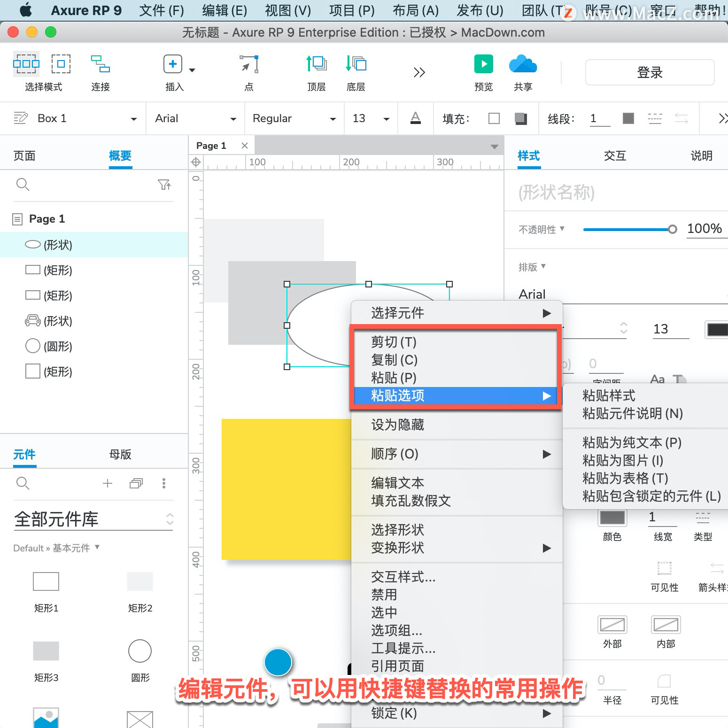This screenshot has width=728, height=728.
Task: Click the outline filter funnel icon
Action: click(x=164, y=185)
